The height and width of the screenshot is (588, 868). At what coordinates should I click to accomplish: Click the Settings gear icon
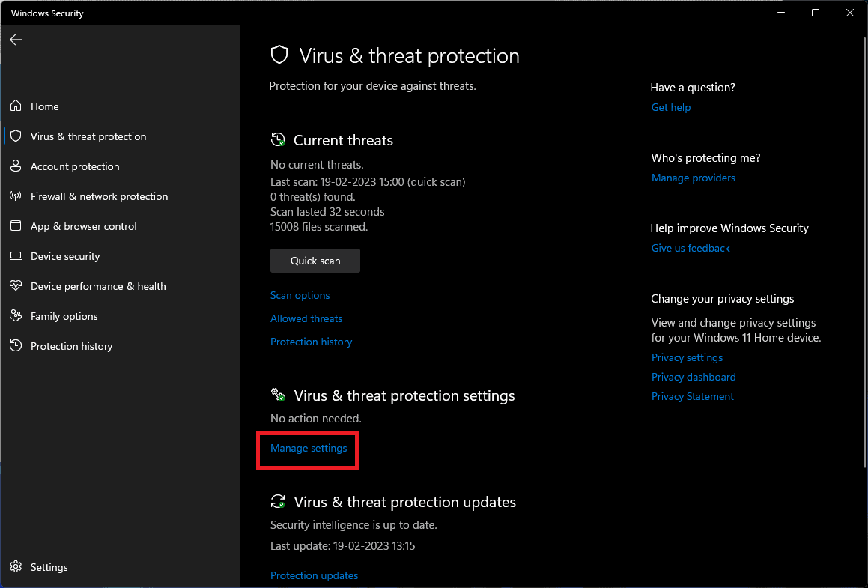pos(16,567)
